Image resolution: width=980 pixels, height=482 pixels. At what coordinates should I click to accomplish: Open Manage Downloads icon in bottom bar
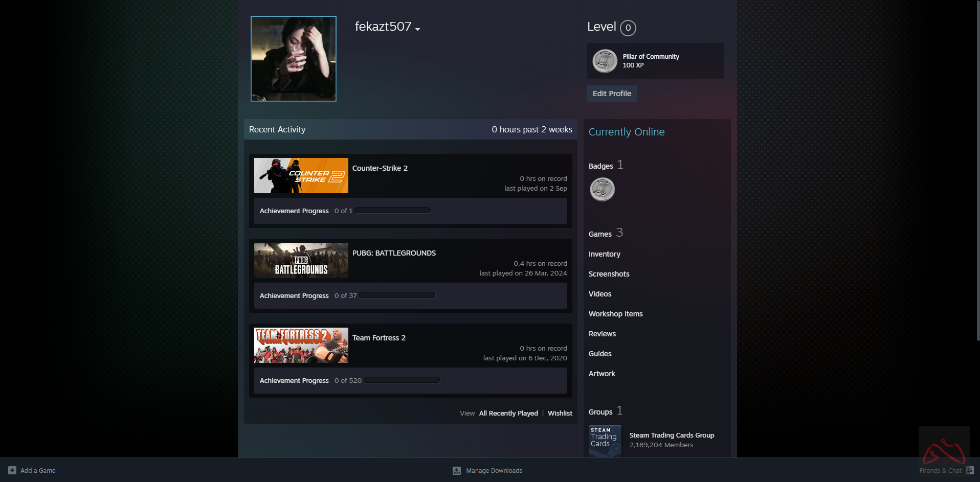457,470
